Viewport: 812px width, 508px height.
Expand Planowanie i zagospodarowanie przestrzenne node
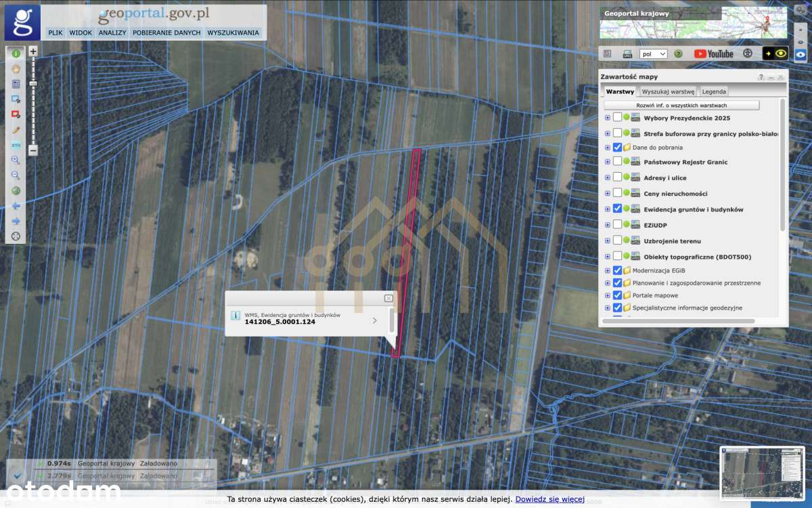[608, 283]
